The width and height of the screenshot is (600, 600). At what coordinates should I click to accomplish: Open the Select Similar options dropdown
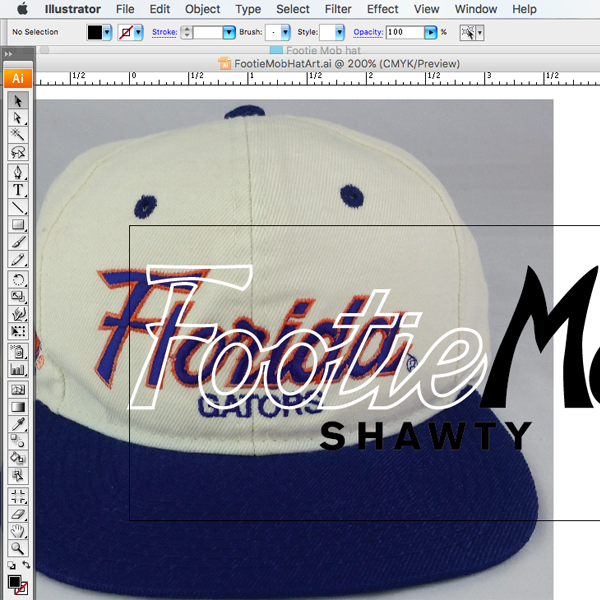coord(480,33)
